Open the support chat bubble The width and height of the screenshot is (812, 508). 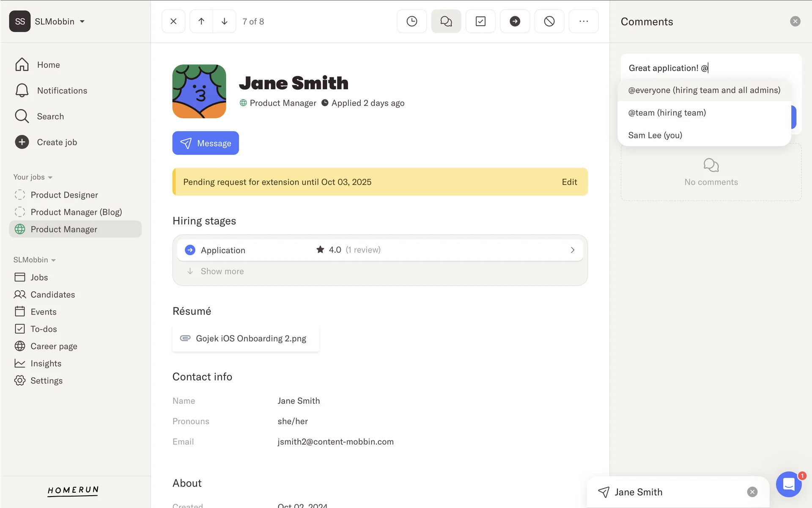(x=788, y=484)
